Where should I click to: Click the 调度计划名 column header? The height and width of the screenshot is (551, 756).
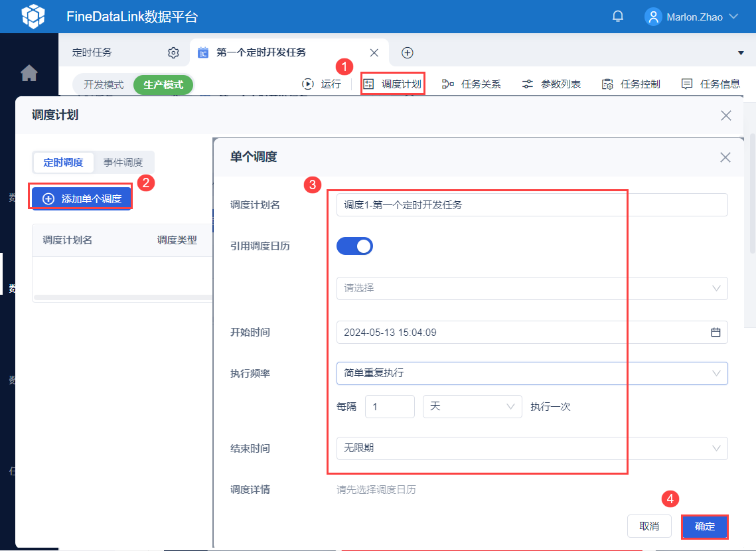coord(67,240)
